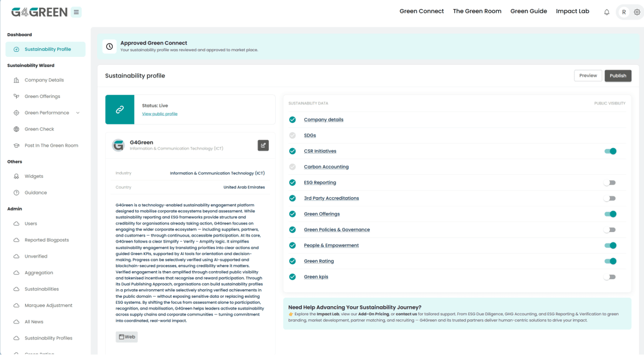Open Green kpis data link
644x355 pixels.
point(316,277)
